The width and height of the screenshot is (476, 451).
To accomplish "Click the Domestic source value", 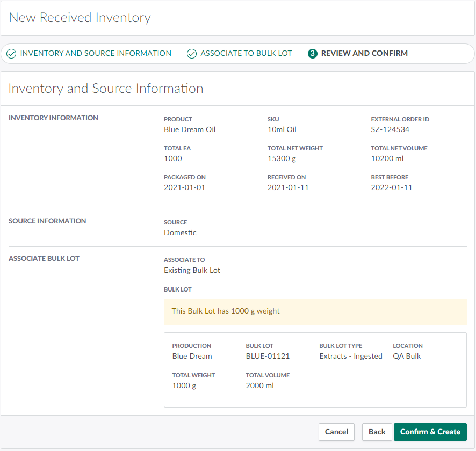I will 180,232.
